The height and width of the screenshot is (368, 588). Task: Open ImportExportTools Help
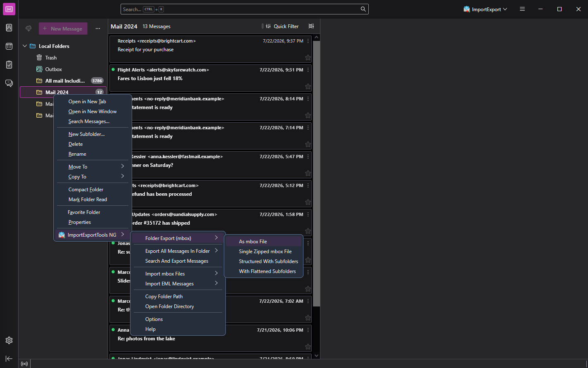(178, 329)
